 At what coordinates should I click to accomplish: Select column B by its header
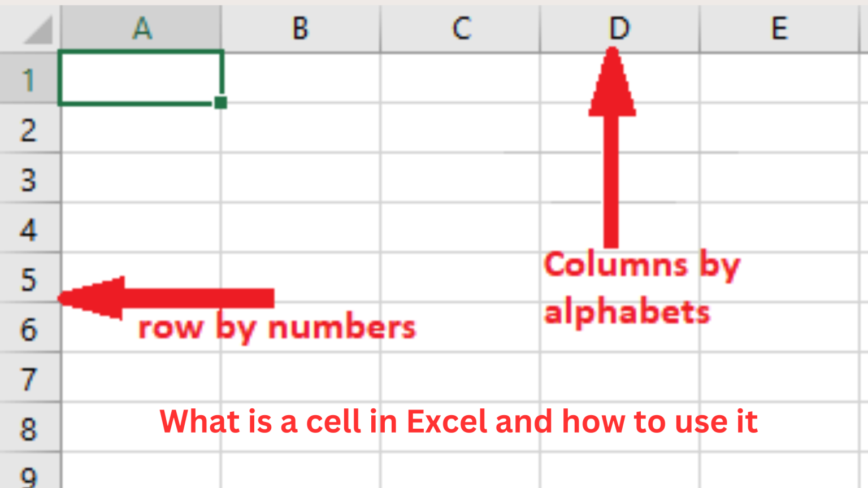tap(301, 28)
